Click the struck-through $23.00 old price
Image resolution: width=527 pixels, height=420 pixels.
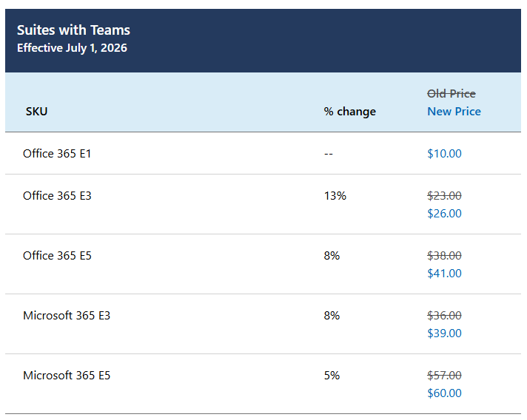pos(444,196)
